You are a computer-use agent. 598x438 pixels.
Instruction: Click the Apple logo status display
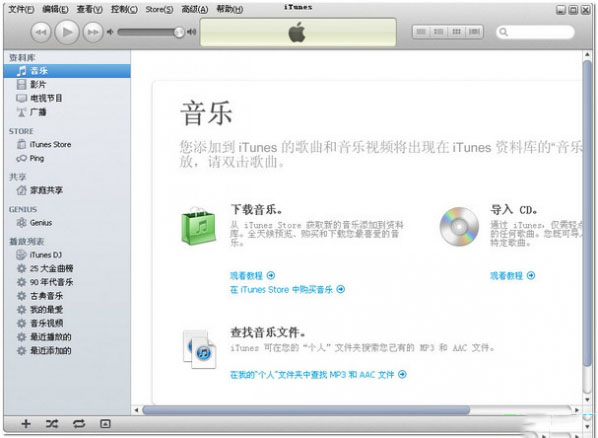[x=298, y=32]
